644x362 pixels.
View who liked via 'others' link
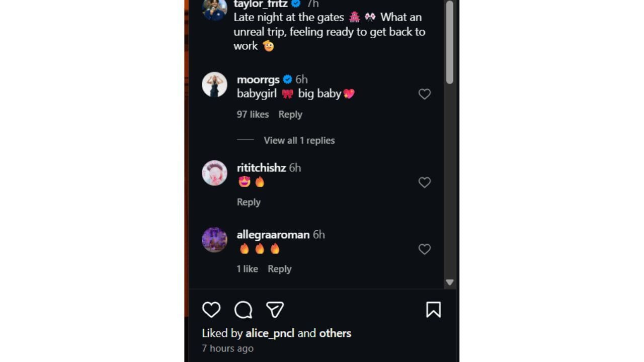click(335, 333)
